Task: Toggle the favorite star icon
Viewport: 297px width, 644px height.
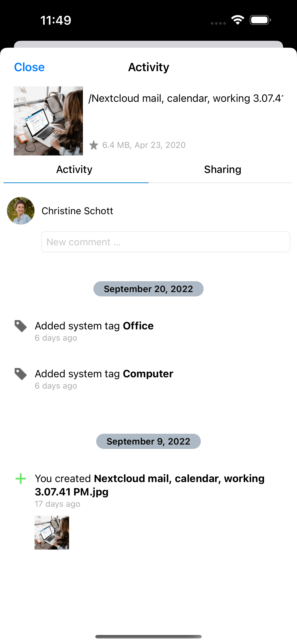Action: click(x=94, y=145)
